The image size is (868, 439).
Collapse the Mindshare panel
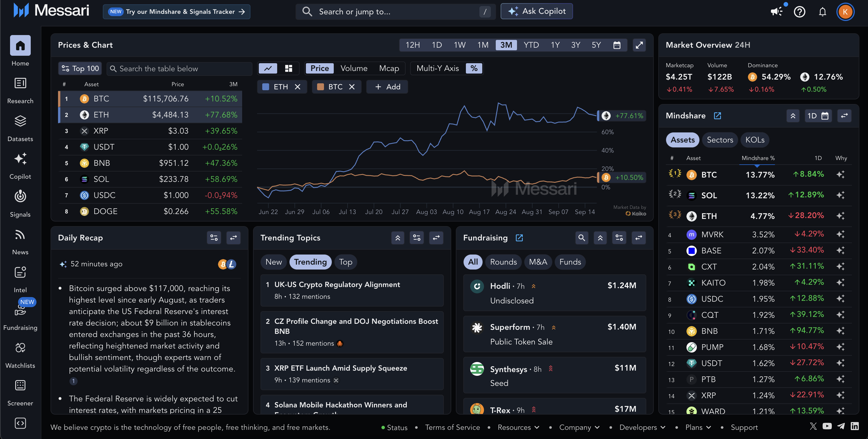793,116
